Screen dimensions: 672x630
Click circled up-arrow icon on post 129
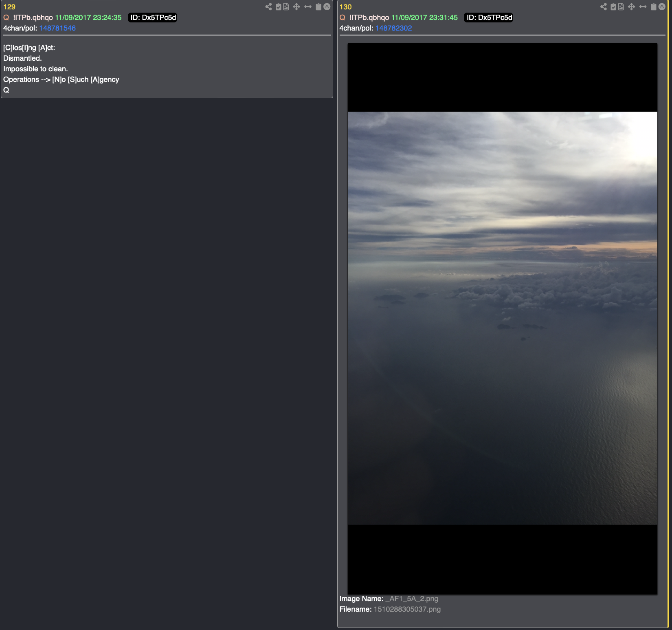327,7
